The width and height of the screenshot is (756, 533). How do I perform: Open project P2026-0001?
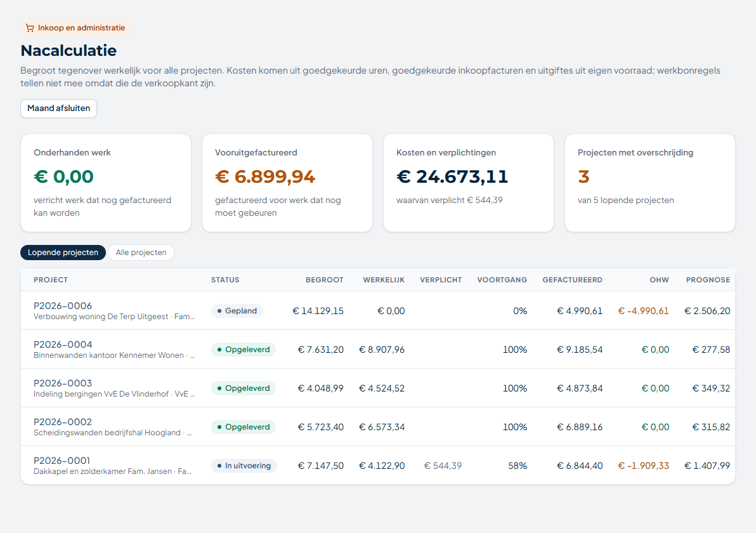click(x=62, y=460)
